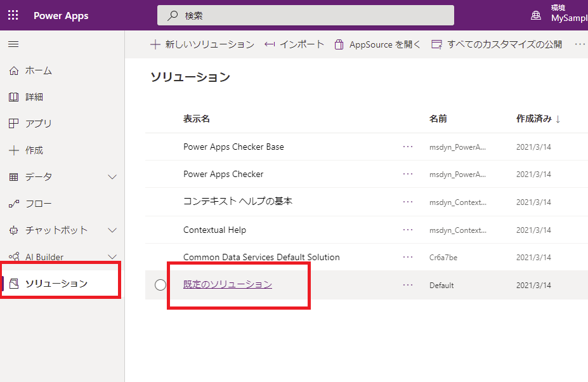
Task: Click the Default name cell
Action: click(441, 285)
